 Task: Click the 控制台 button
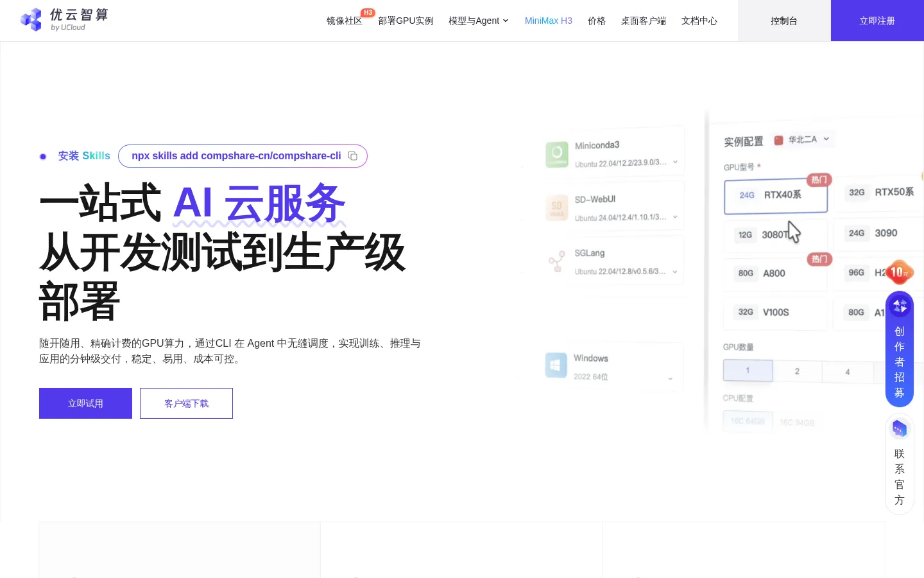click(x=784, y=21)
